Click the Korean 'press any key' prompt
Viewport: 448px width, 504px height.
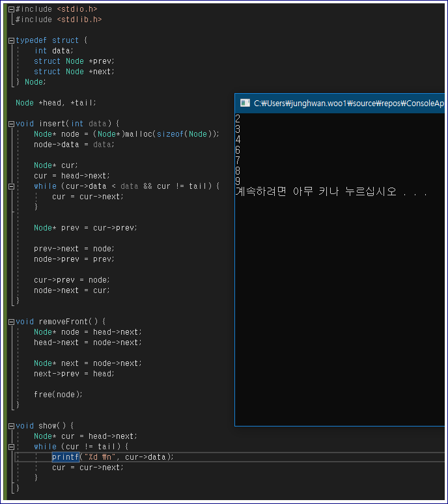(331, 191)
